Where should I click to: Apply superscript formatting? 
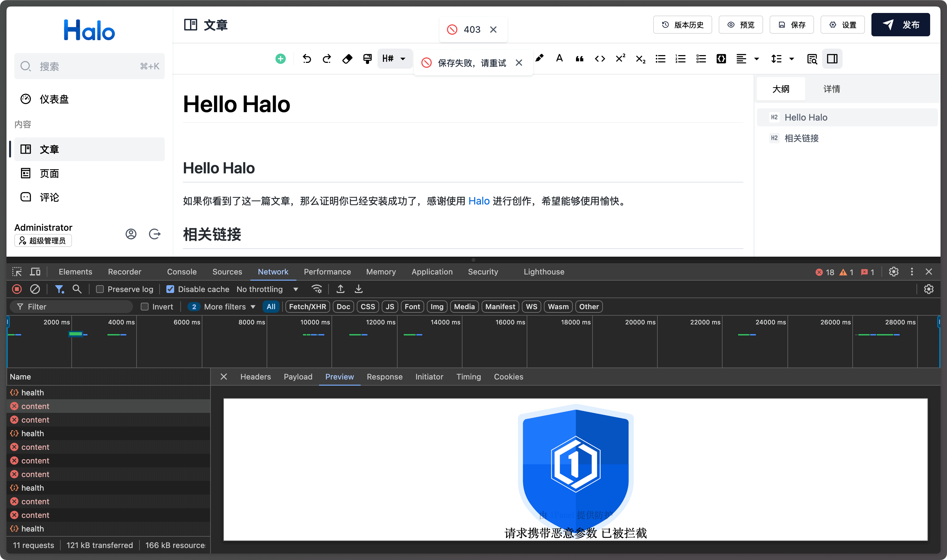(x=620, y=59)
